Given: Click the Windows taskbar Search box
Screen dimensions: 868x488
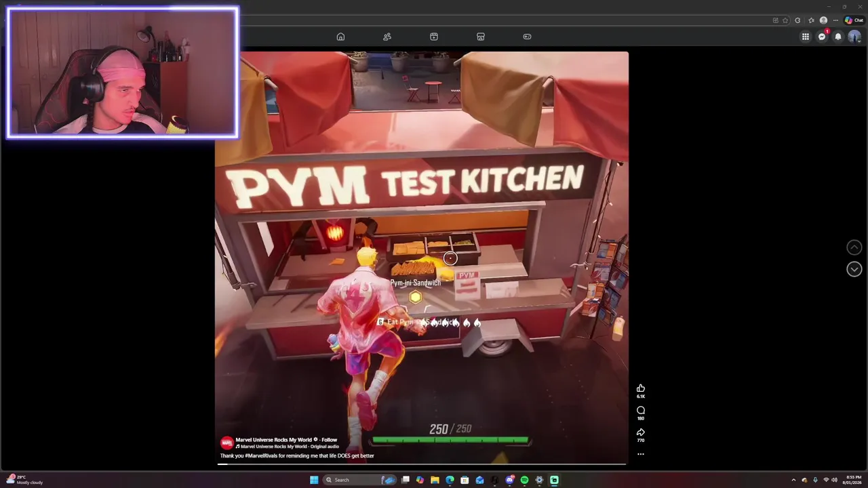Looking at the screenshot, I should pos(359,480).
